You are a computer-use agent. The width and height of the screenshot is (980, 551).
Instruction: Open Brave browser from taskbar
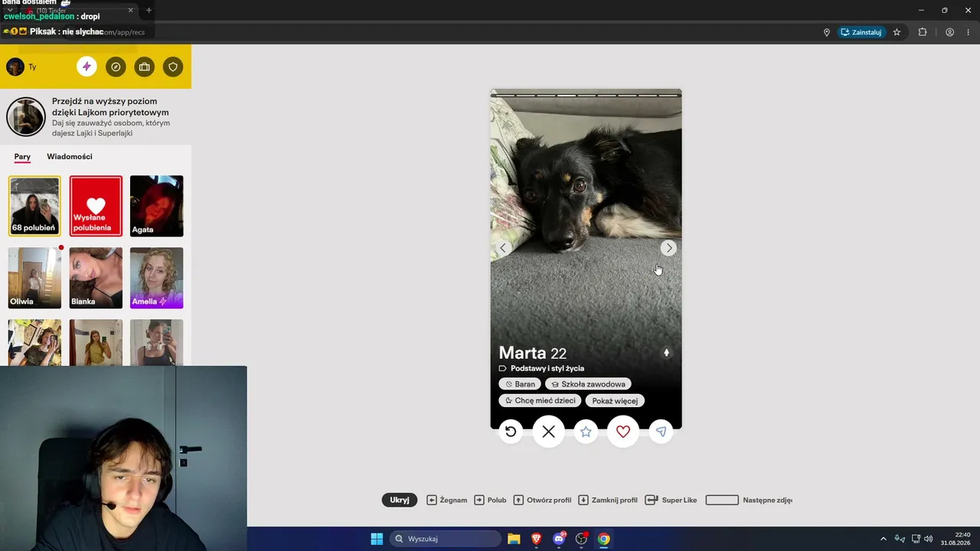click(x=536, y=539)
